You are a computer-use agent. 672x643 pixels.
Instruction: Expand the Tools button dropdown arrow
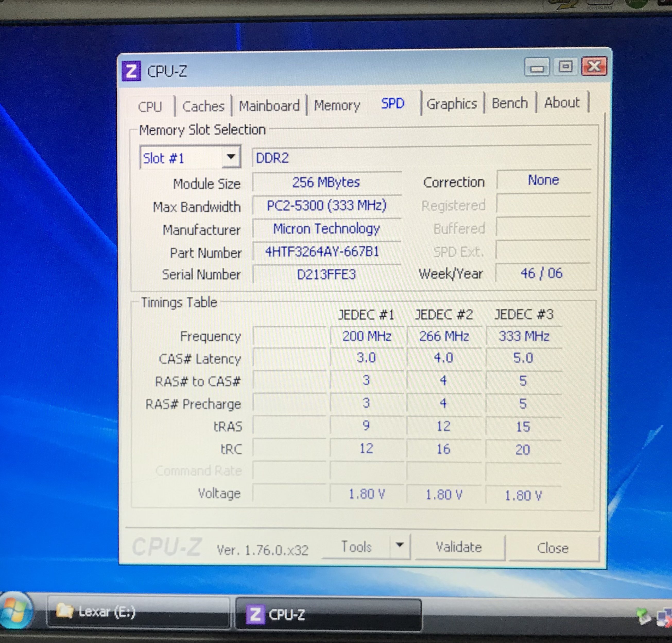[x=399, y=545]
